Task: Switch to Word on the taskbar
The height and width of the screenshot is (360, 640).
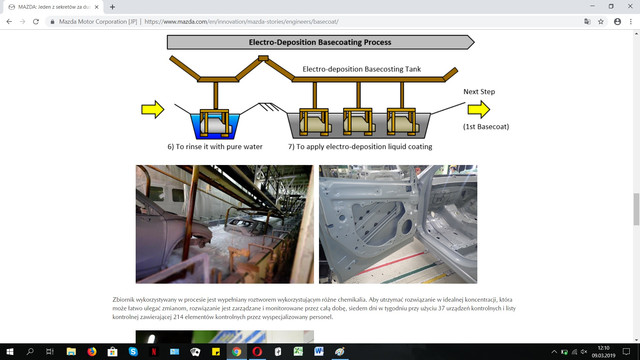Action: pos(319,351)
